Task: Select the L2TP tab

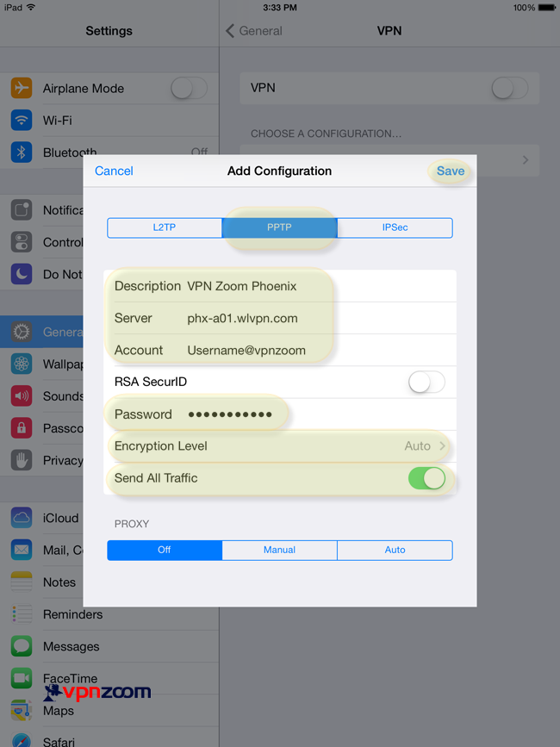Action: point(165,227)
